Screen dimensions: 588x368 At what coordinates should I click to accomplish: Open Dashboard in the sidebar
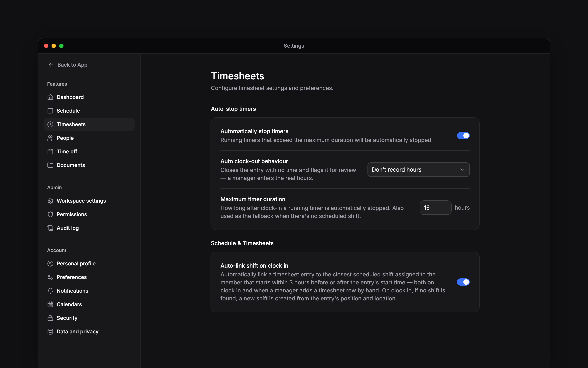[x=89, y=97]
